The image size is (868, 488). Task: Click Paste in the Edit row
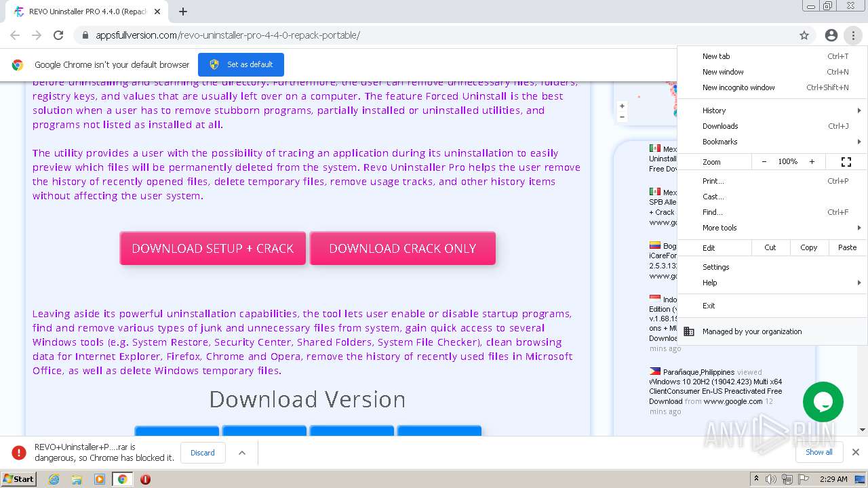click(x=848, y=247)
